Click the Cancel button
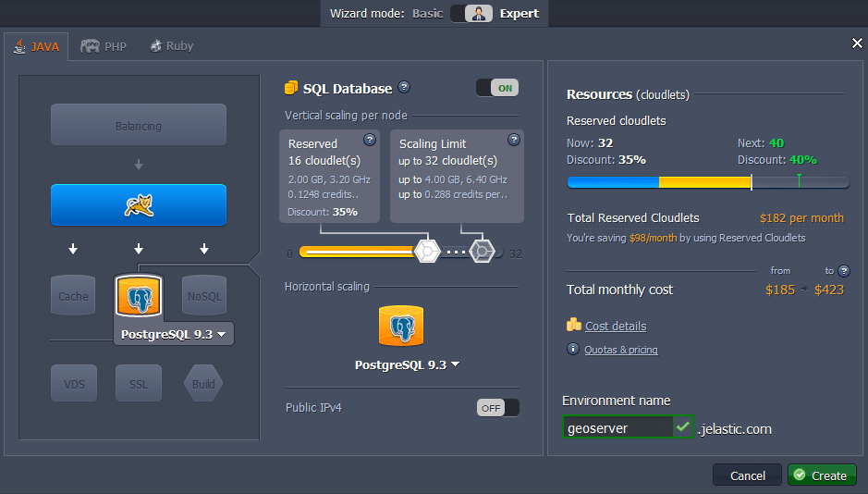This screenshot has height=494, width=868. click(x=747, y=475)
